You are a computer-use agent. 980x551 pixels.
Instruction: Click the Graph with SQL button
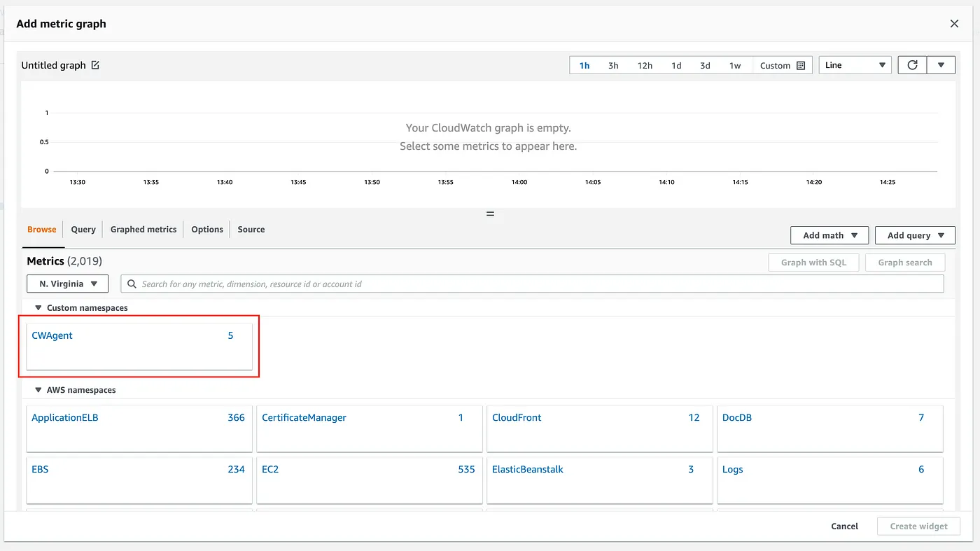[813, 263]
